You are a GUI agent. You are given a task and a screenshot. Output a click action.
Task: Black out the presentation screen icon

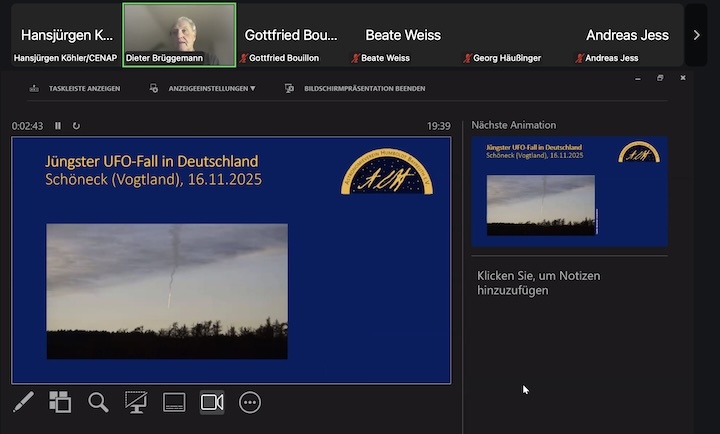click(136, 402)
